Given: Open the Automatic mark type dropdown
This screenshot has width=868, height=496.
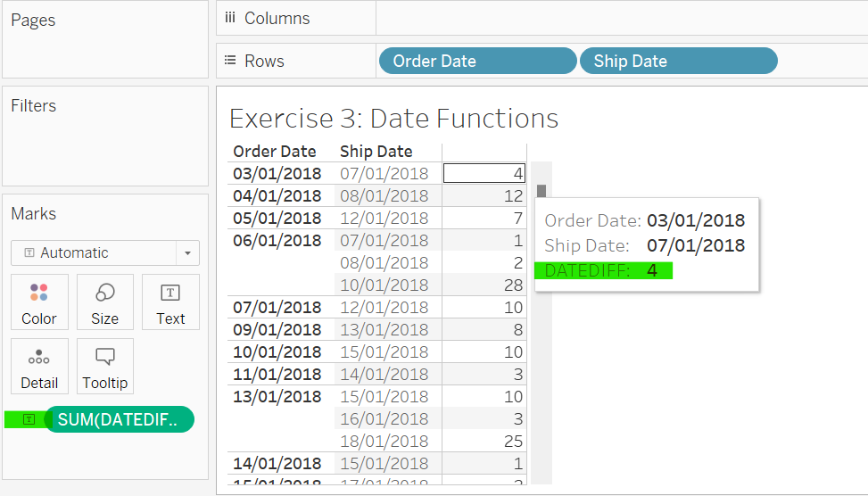Looking at the screenshot, I should coord(186,252).
